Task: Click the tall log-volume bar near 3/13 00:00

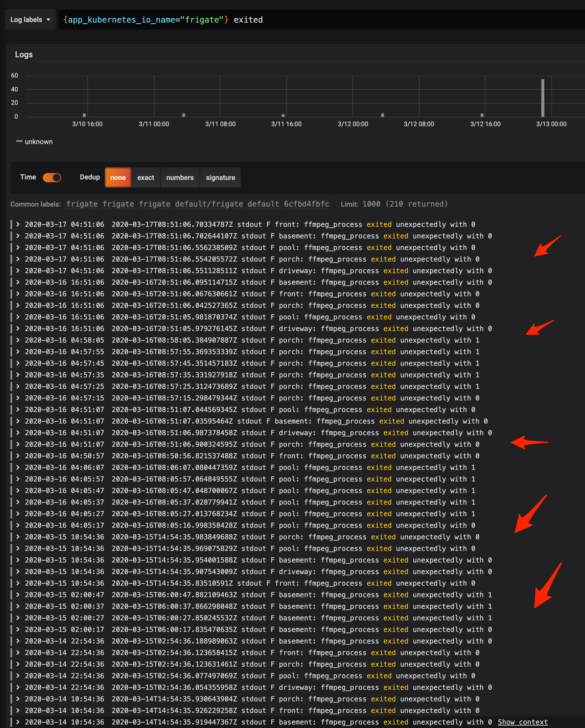Action: click(542, 98)
